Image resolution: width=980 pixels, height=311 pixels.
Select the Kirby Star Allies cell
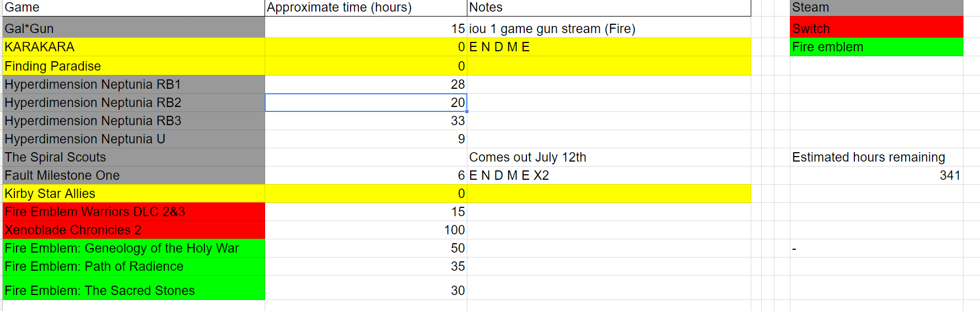coord(134,194)
